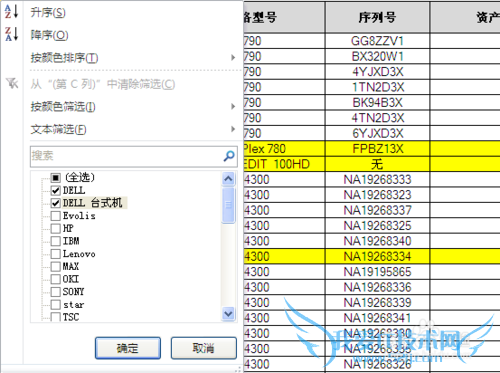Image resolution: width=500 pixels, height=373 pixels.
Task: Check the OKI checkbox
Action: point(56,279)
